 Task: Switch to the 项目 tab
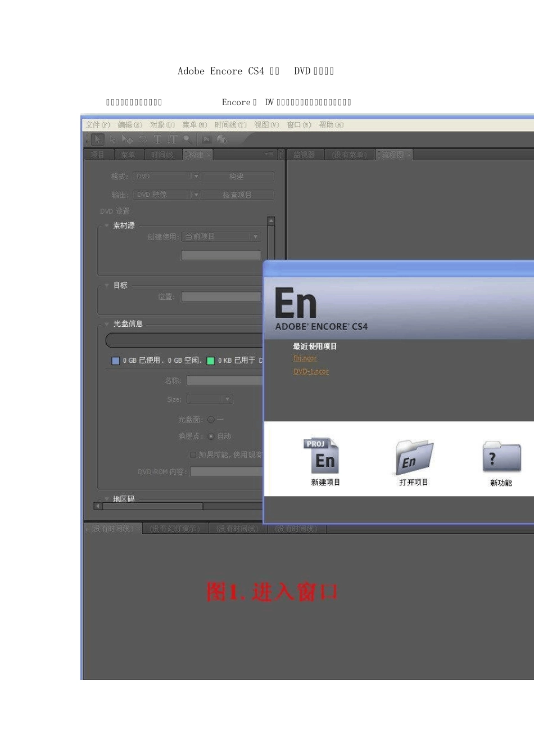coord(98,155)
